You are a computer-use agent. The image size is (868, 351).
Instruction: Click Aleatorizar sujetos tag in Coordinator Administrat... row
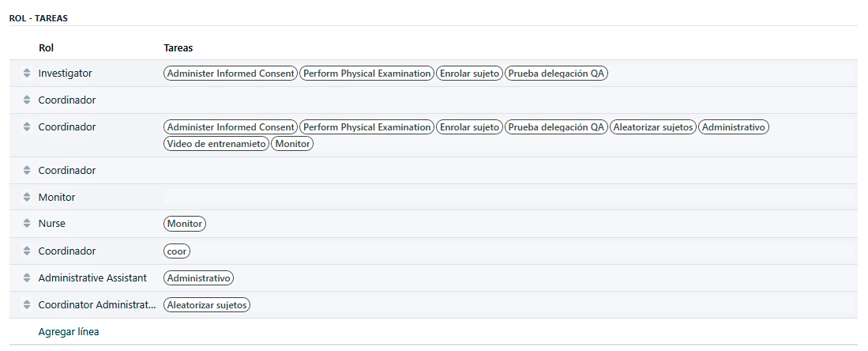207,305
